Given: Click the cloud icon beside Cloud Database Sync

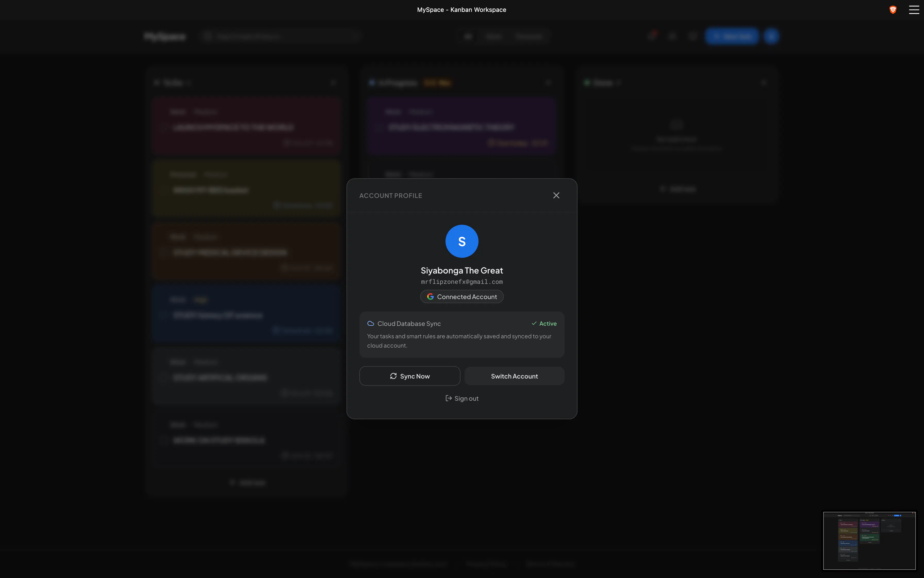Looking at the screenshot, I should point(370,323).
